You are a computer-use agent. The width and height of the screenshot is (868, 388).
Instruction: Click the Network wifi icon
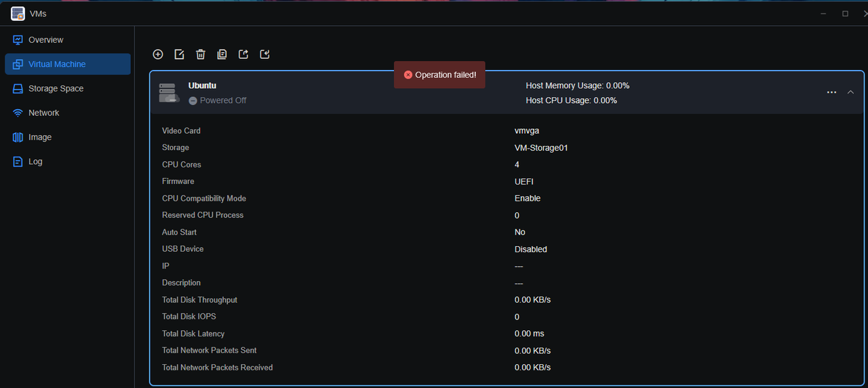pyautogui.click(x=18, y=113)
